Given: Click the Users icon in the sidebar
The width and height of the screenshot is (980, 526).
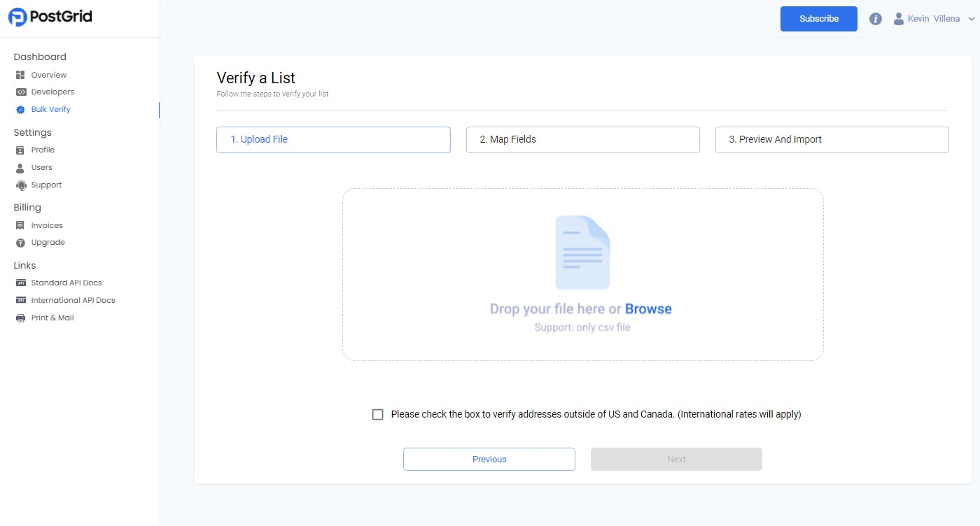Looking at the screenshot, I should pos(20,167).
